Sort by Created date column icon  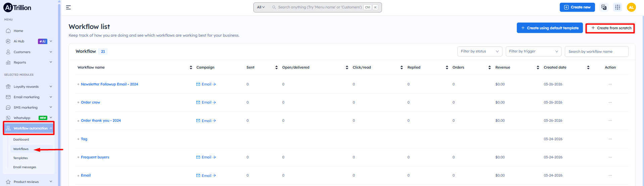pos(588,68)
